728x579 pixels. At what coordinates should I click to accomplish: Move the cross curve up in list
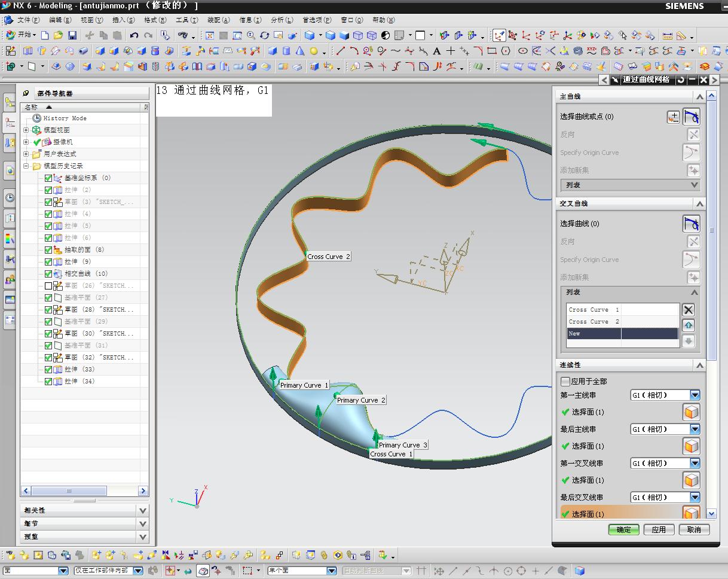pyautogui.click(x=689, y=325)
